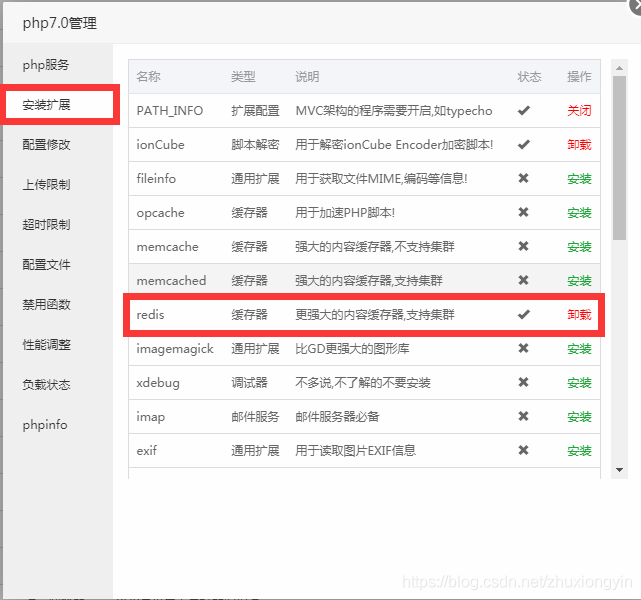Click the X status icon for imagemagick
The image size is (641, 600).
coord(523,349)
